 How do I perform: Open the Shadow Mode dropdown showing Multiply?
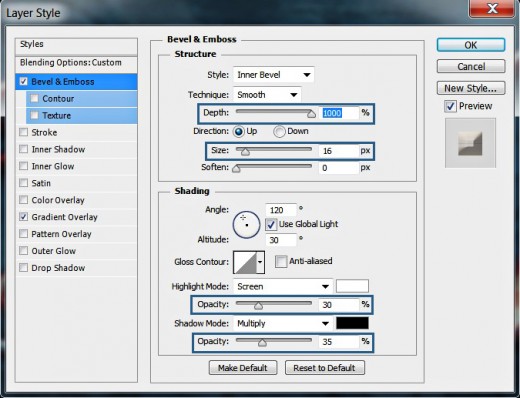pyautogui.click(x=283, y=323)
